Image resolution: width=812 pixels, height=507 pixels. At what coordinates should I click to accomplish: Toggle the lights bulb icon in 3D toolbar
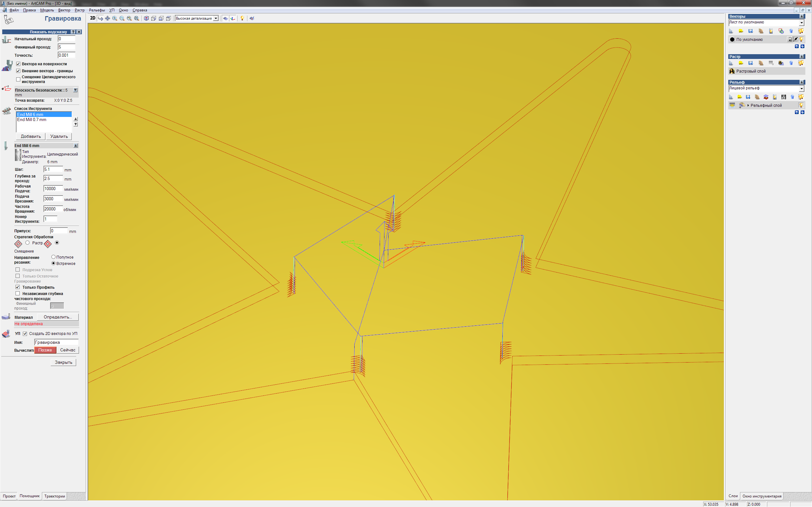(242, 18)
